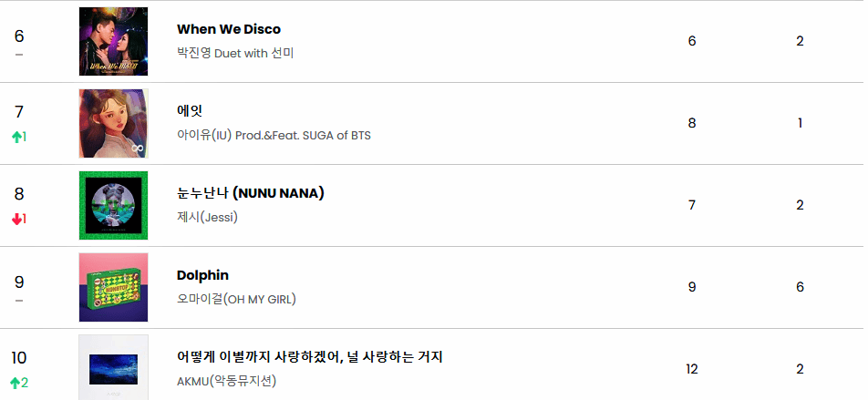Click the artist AKMU(악동뮤지션)

pyautogui.click(x=226, y=380)
